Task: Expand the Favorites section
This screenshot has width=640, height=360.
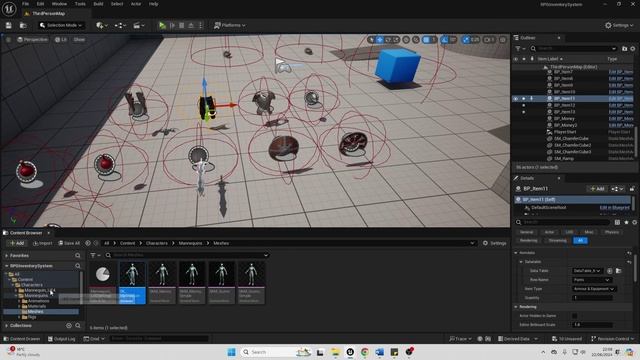Action: tap(7, 256)
